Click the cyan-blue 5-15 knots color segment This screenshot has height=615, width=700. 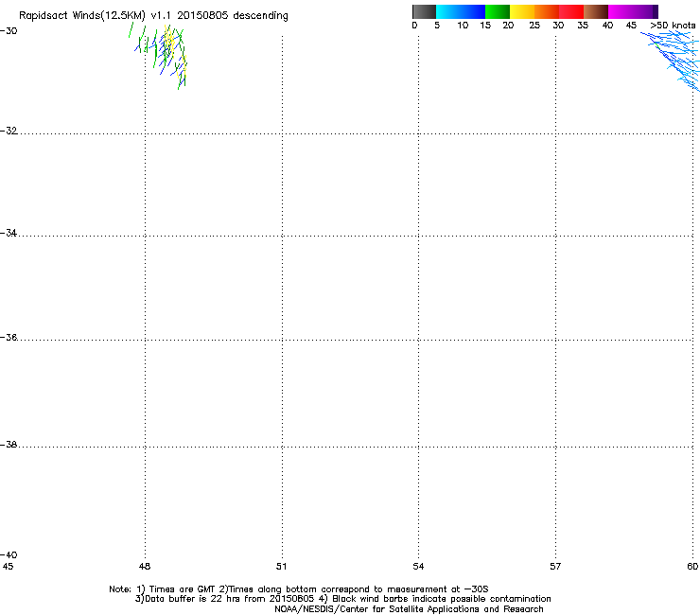[x=461, y=11]
